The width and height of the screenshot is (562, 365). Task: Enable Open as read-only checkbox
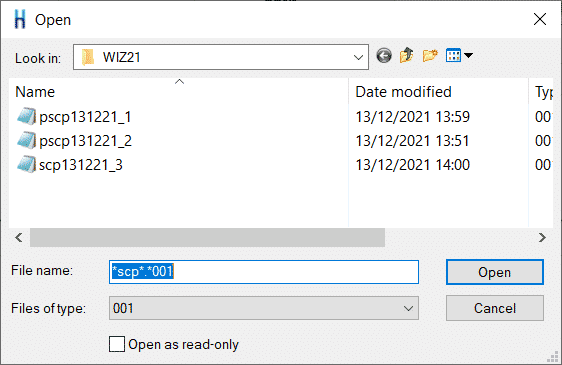coord(117,344)
